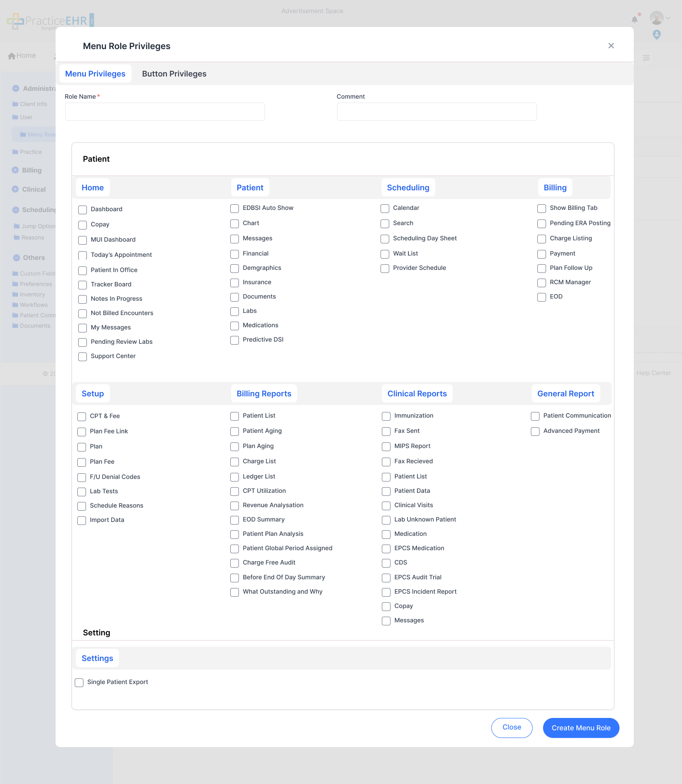
Task: Click the PracticeEHR logo
Action: (x=50, y=21)
